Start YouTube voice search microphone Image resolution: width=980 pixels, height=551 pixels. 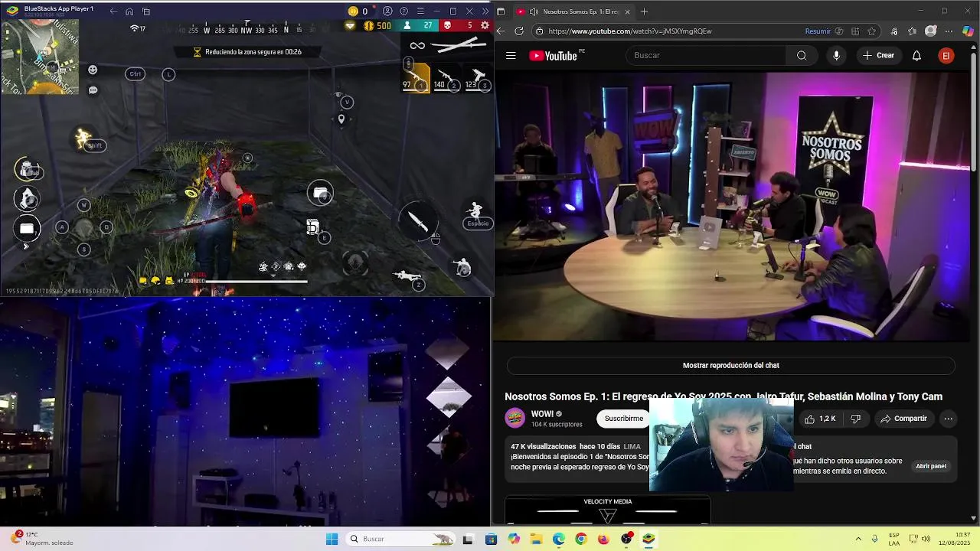point(836,55)
